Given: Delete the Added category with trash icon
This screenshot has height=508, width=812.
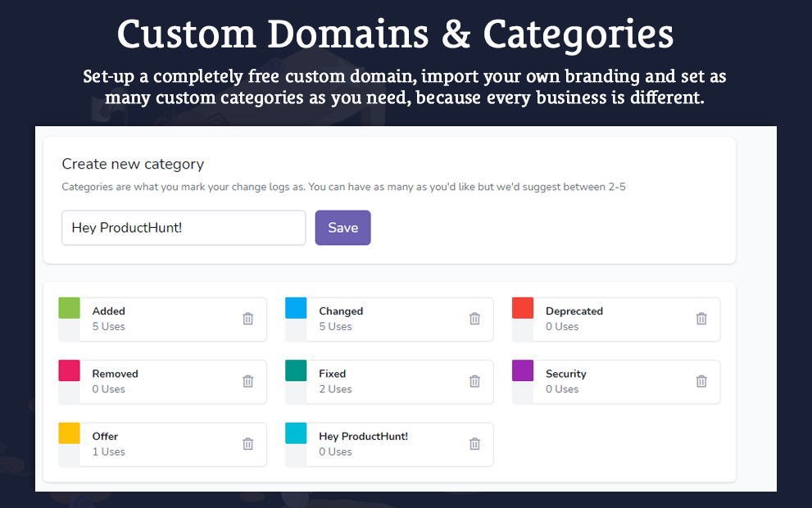Looking at the screenshot, I should tap(248, 319).
